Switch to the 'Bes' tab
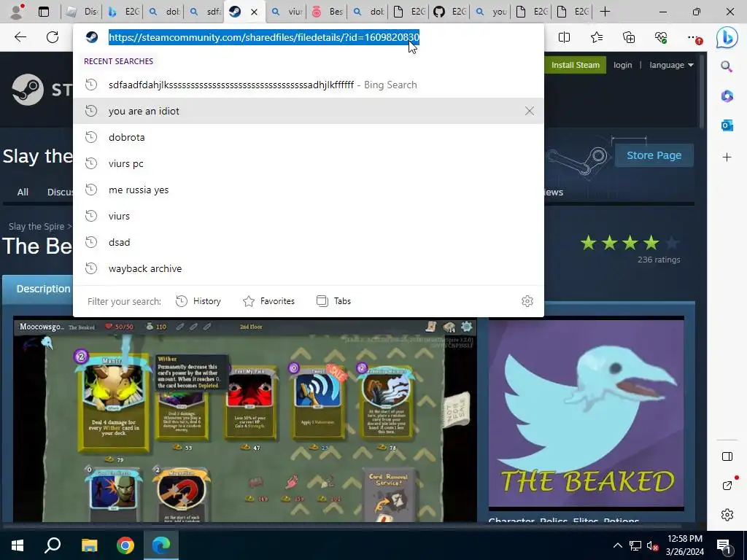Screen dimensions: 747x560 click(x=327, y=12)
